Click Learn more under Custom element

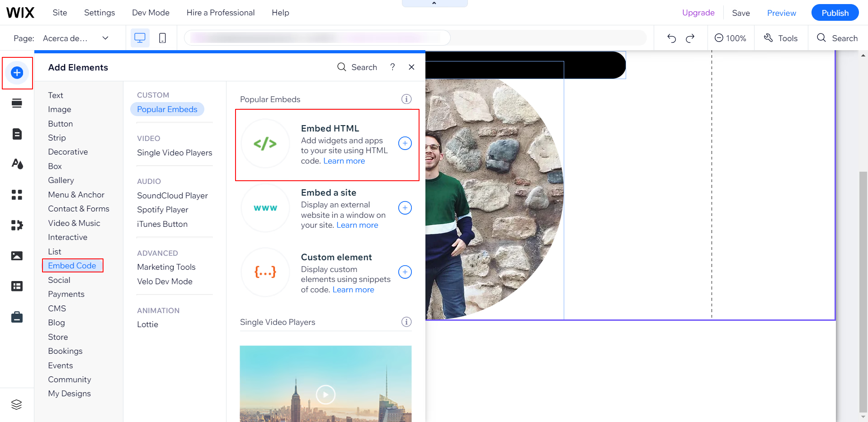click(x=353, y=290)
